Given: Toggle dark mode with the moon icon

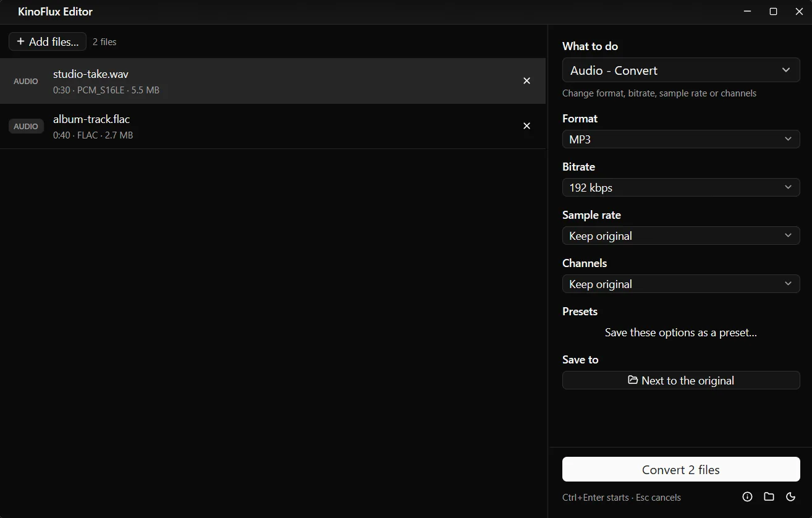Looking at the screenshot, I should tap(790, 496).
